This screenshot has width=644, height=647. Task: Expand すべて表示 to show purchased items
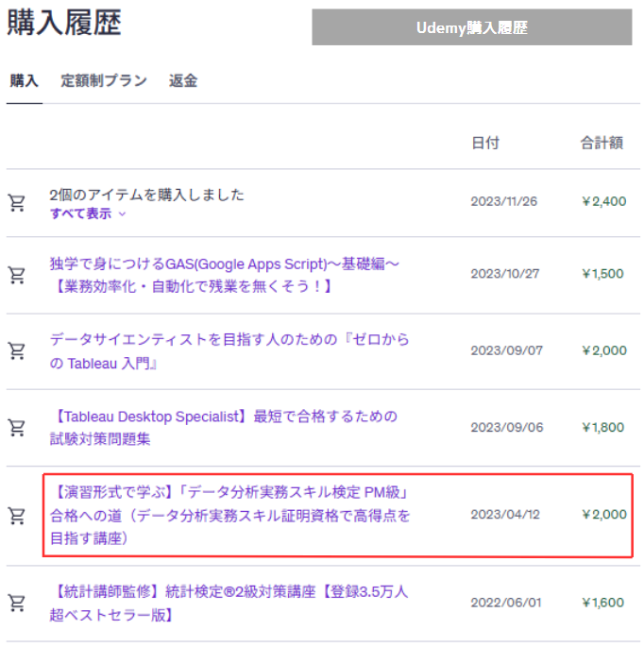[80, 213]
